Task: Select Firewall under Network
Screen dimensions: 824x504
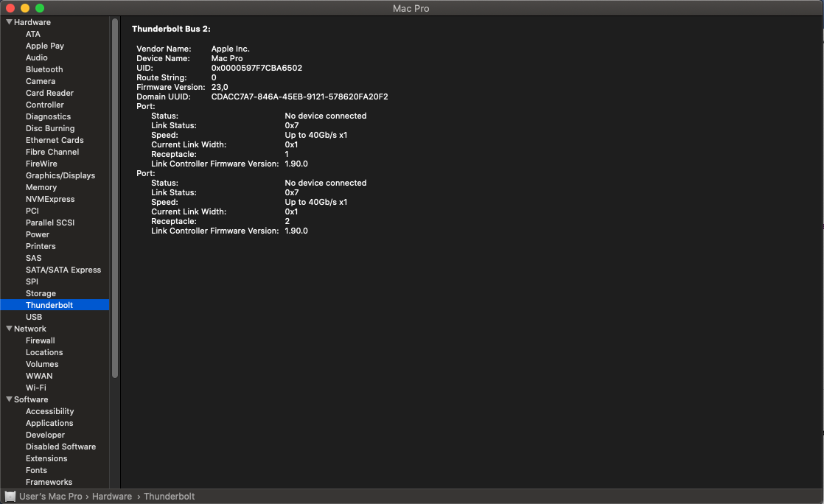Action: tap(40, 340)
